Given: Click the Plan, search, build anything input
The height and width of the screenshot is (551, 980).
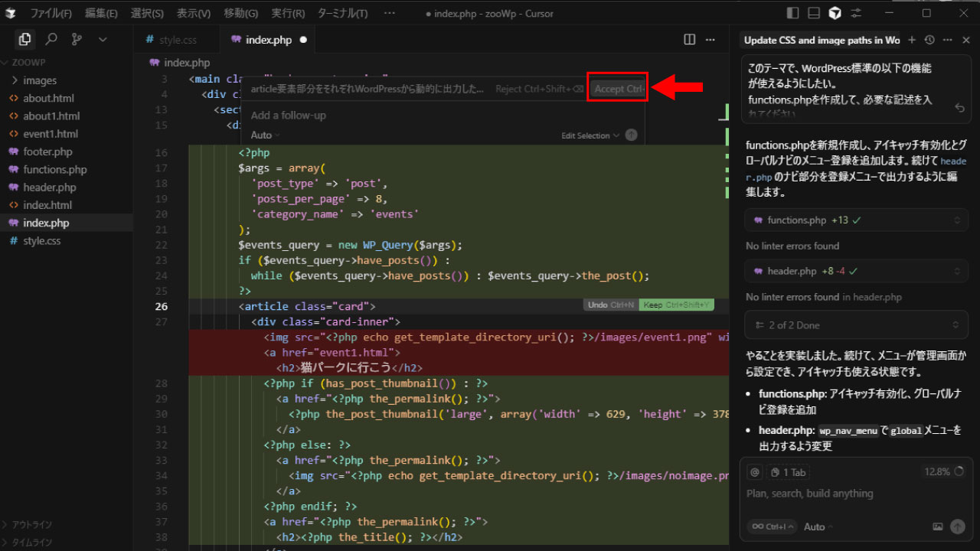Looking at the screenshot, I should click(x=809, y=494).
